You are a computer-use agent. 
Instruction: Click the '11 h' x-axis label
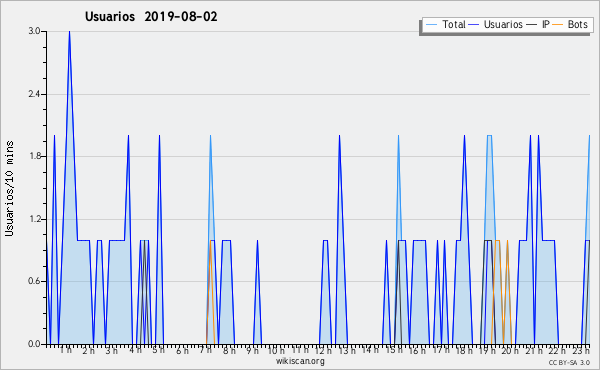pyautogui.click(x=300, y=350)
